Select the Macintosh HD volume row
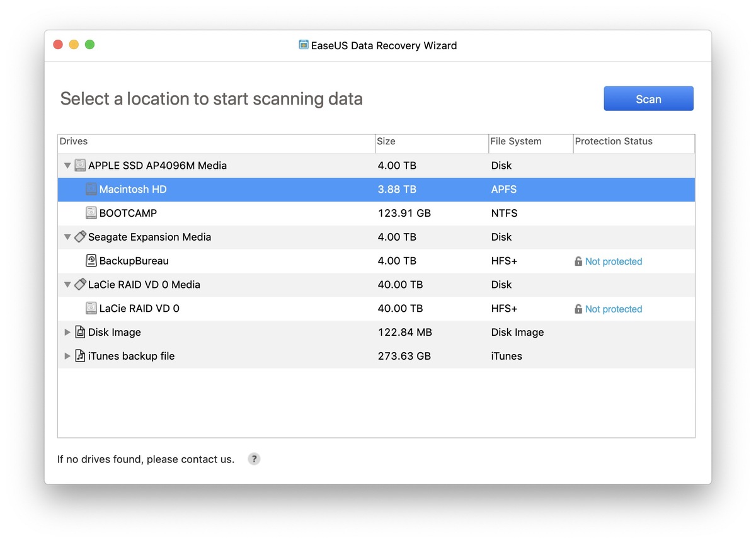This screenshot has height=543, width=756. 376,190
